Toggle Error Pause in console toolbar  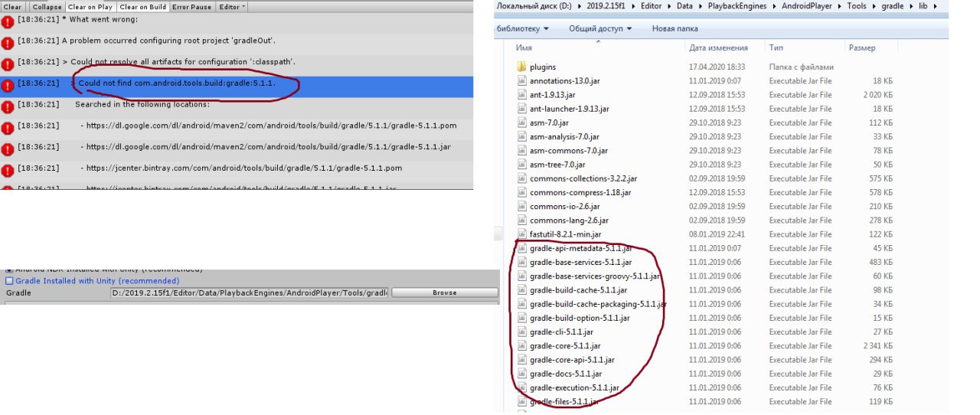[191, 7]
